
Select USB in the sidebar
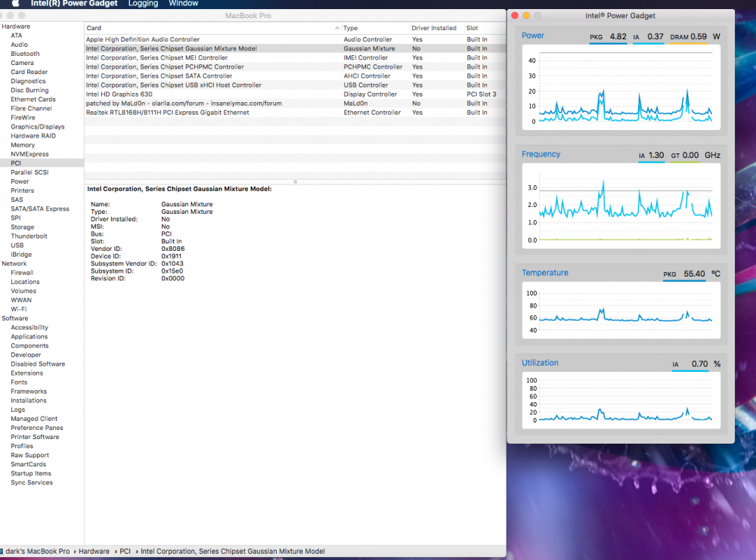17,246
